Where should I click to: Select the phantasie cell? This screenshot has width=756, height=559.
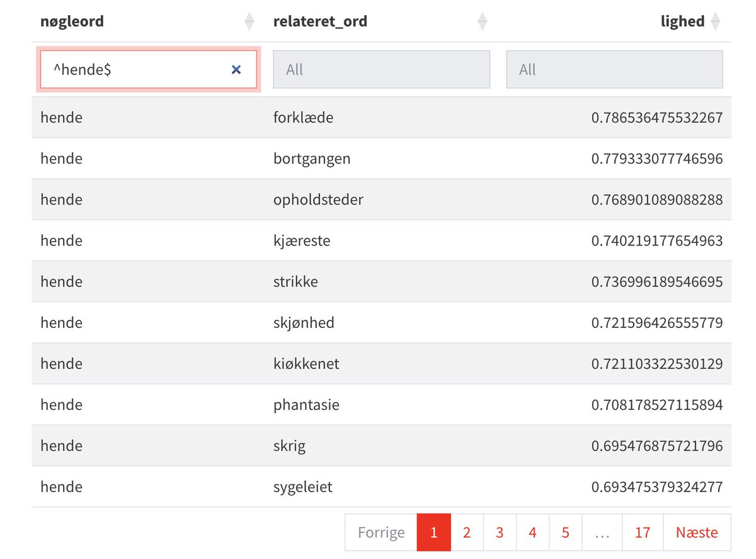click(x=306, y=405)
